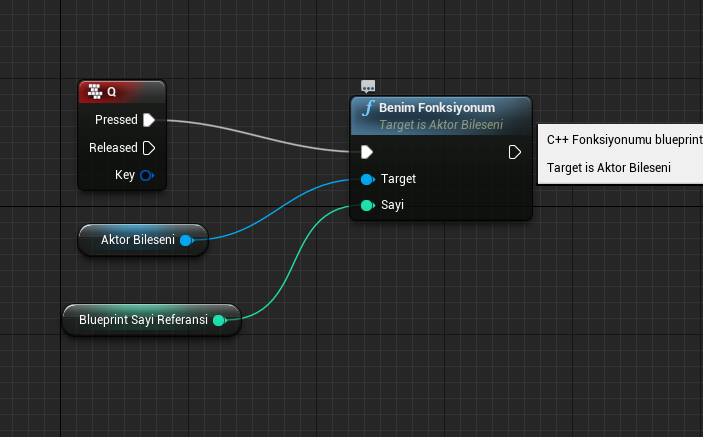
Task: Select the Blueprint Sayi Referansi variable node
Action: coord(152,320)
